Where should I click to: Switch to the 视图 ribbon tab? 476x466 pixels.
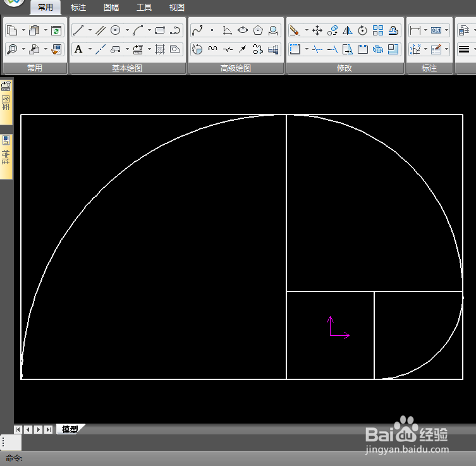(176, 8)
